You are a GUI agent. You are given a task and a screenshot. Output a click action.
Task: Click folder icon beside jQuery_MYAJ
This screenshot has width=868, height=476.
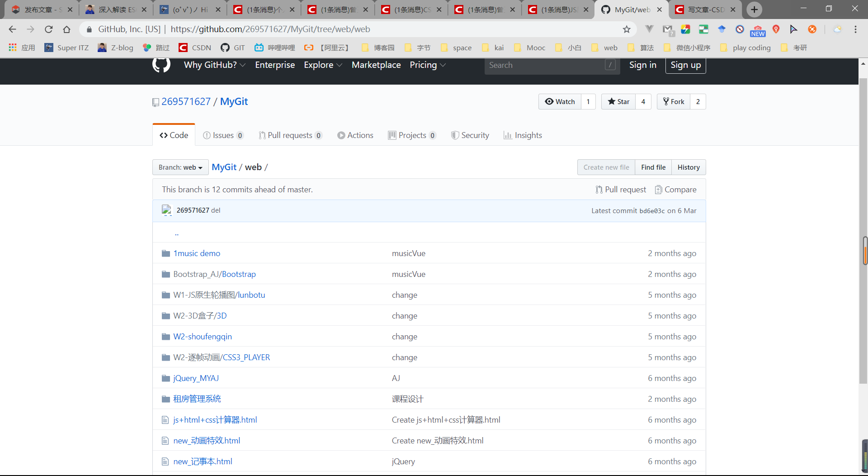click(166, 378)
